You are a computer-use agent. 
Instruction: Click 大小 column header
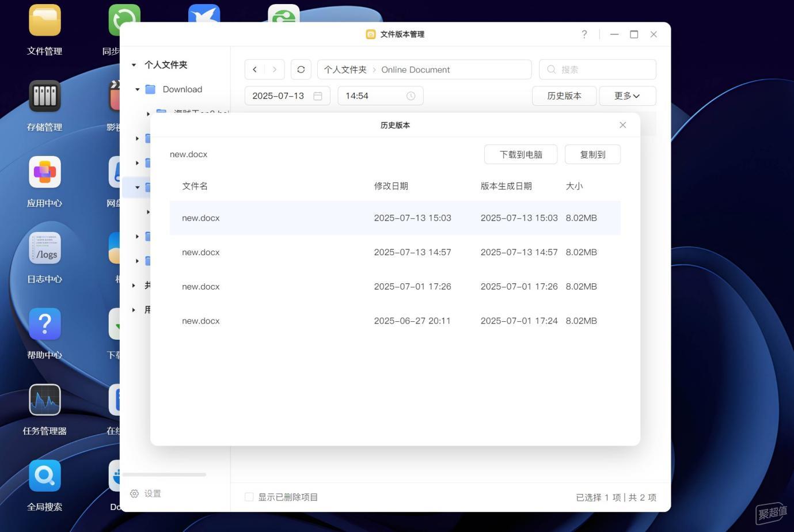tap(575, 186)
